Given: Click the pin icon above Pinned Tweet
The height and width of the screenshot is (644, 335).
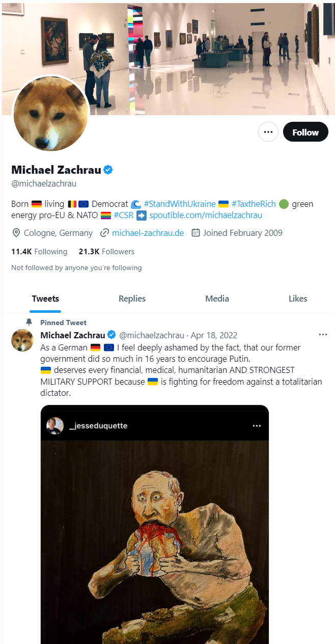Looking at the screenshot, I should (29, 322).
